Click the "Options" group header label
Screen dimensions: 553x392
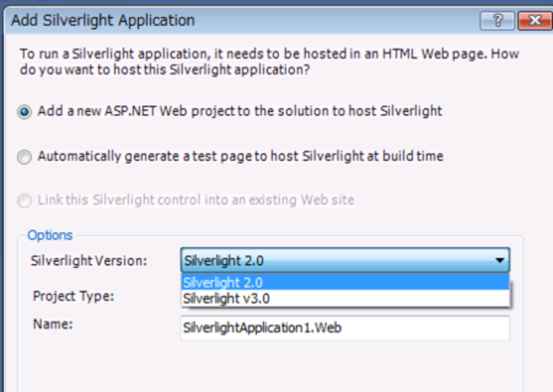click(x=50, y=235)
